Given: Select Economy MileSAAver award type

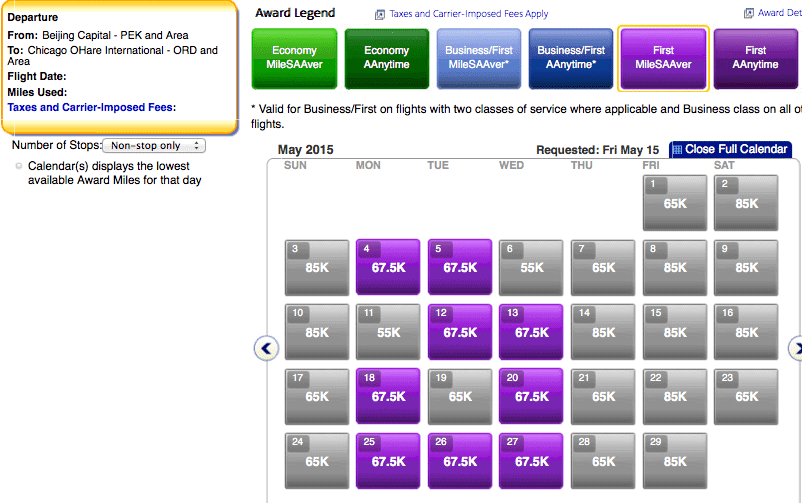Looking at the screenshot, I should pyautogui.click(x=294, y=58).
